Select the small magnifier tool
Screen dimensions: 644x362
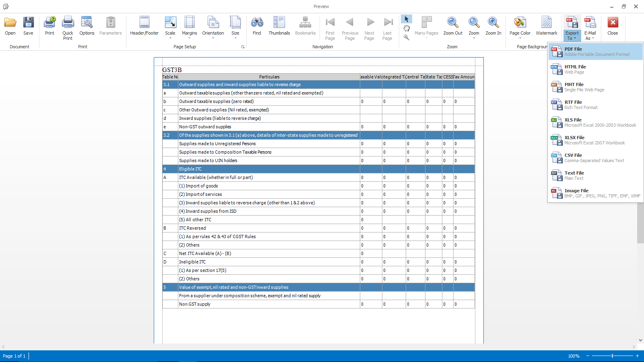[x=407, y=37]
